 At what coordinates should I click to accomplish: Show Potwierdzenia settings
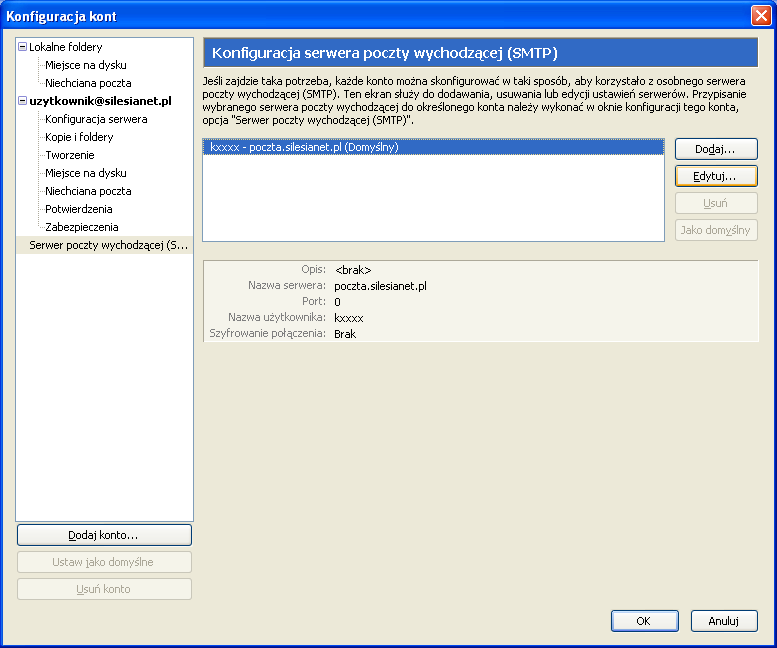(x=78, y=209)
